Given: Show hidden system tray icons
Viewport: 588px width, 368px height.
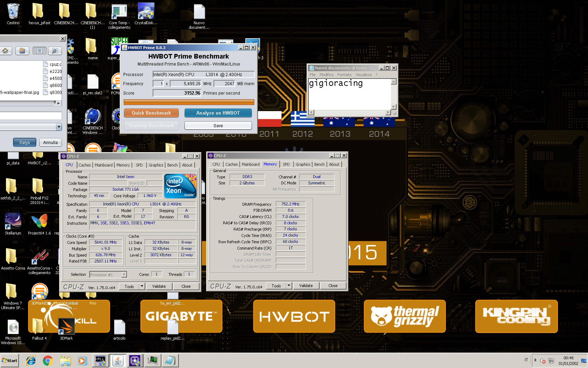Looking at the screenshot, I should (x=535, y=360).
